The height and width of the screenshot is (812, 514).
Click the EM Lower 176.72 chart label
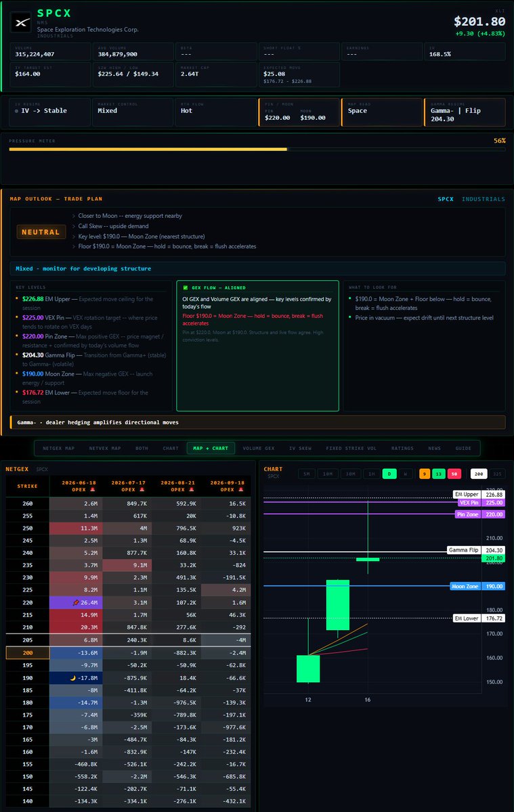(479, 618)
